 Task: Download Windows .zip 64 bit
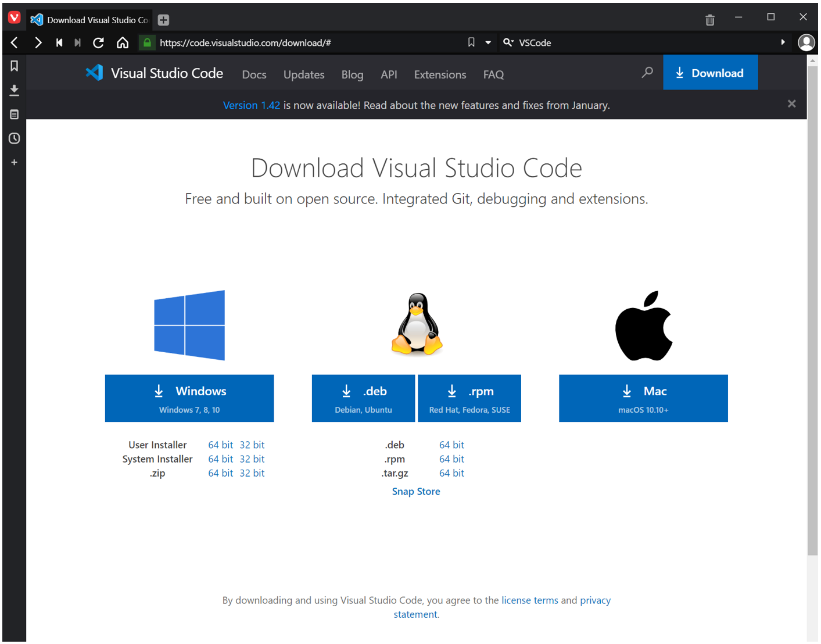pyautogui.click(x=221, y=473)
